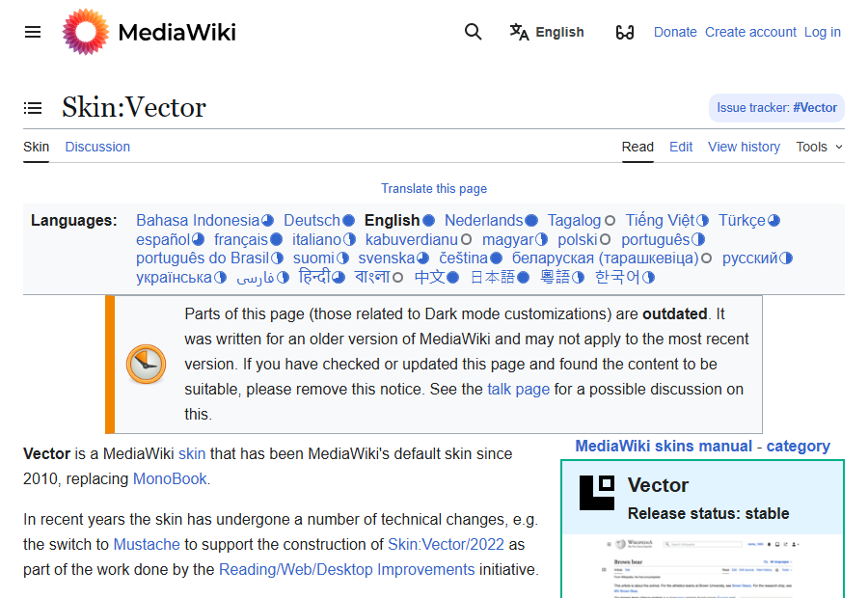The height and width of the screenshot is (598, 868).
Task: Select 中文 language link
Action: (x=429, y=277)
